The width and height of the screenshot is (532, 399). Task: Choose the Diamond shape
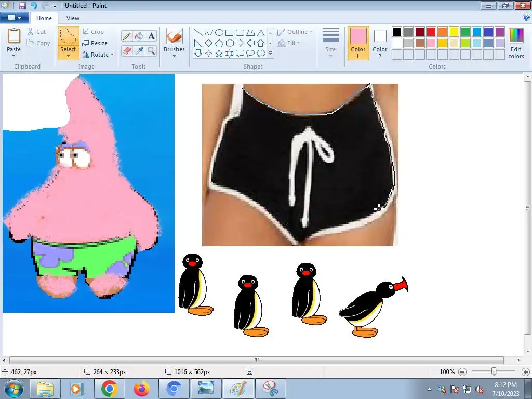tap(209, 43)
